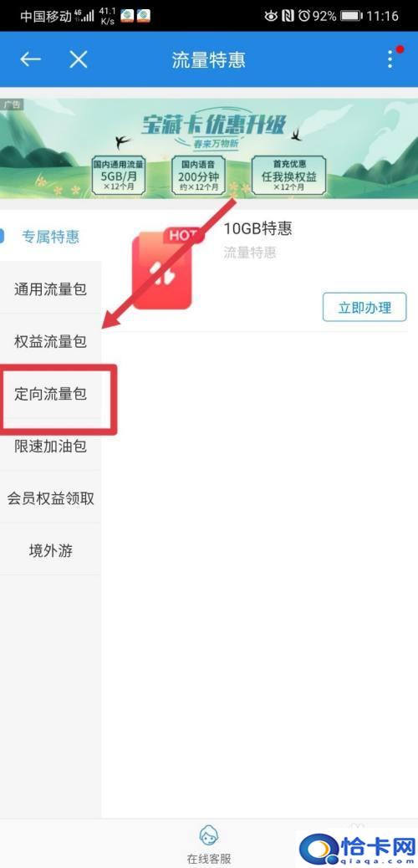
Task: Open the 定向流量包 category
Action: 50,394
